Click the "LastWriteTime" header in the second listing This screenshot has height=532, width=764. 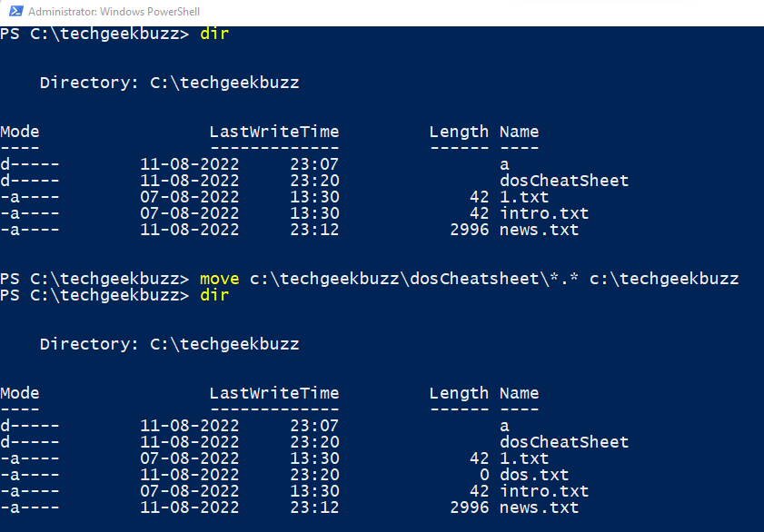tap(274, 393)
